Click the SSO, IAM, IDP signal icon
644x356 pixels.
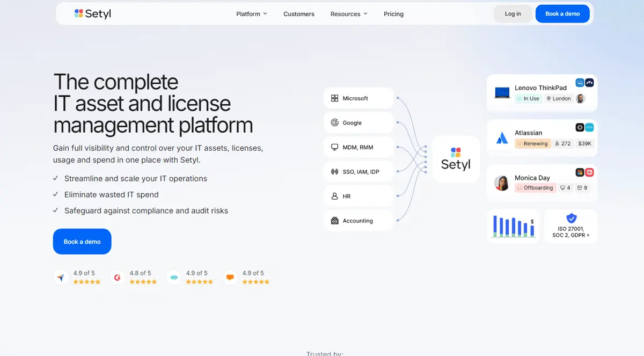point(334,172)
